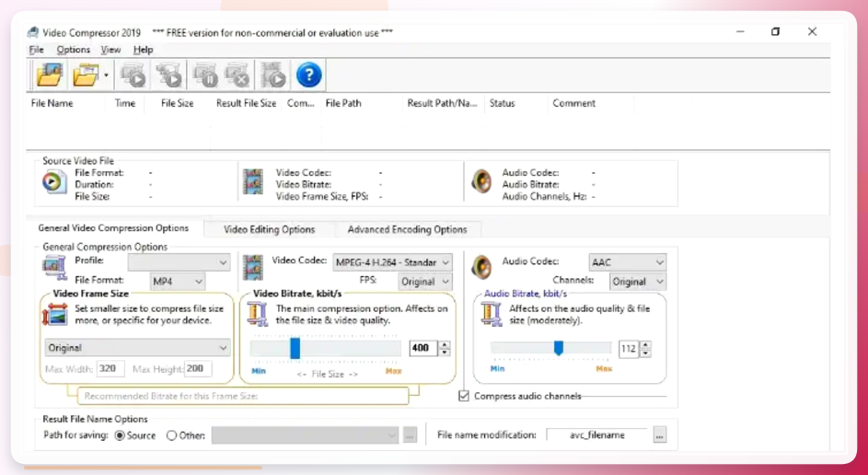Maximize the Video Compressor window
The width and height of the screenshot is (868, 475).
[x=776, y=31]
